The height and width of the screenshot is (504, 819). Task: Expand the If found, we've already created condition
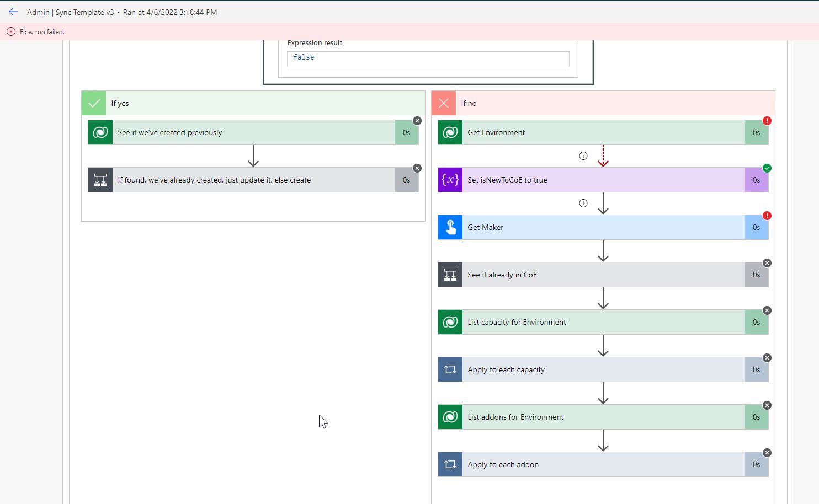(x=253, y=180)
